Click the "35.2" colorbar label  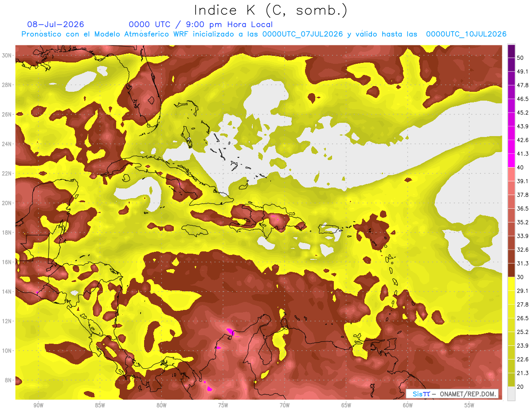click(x=523, y=222)
